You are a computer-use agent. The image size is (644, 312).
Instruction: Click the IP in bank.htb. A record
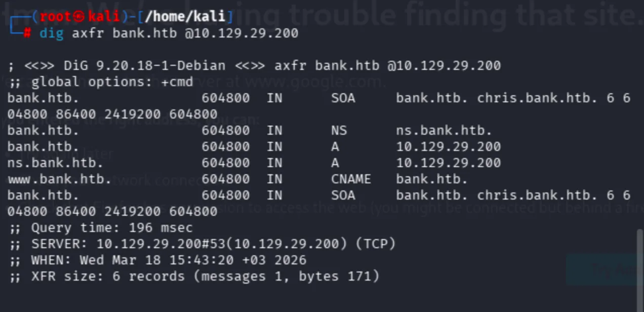click(448, 146)
